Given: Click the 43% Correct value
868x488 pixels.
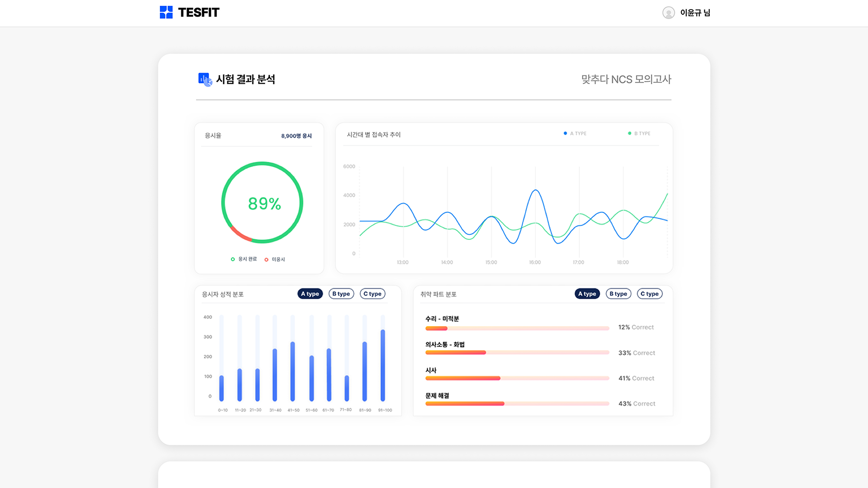Looking at the screenshot, I should (637, 404).
